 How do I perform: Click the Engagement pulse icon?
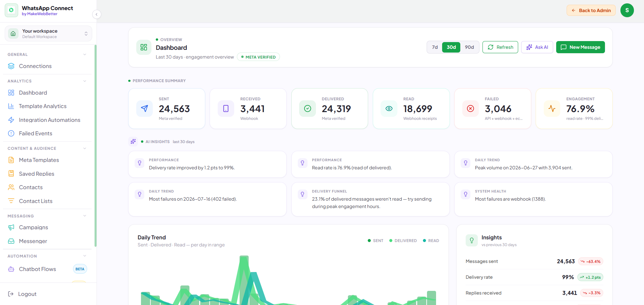click(552, 108)
